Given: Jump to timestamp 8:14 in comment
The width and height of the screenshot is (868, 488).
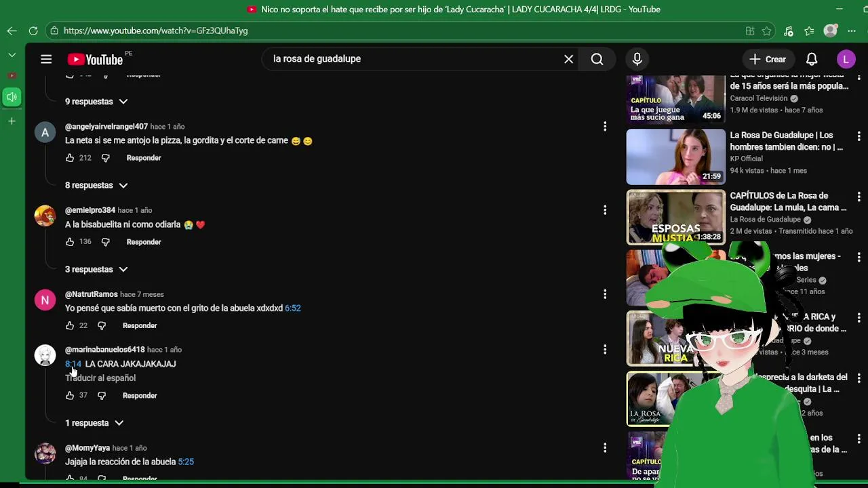Looking at the screenshot, I should 73,364.
